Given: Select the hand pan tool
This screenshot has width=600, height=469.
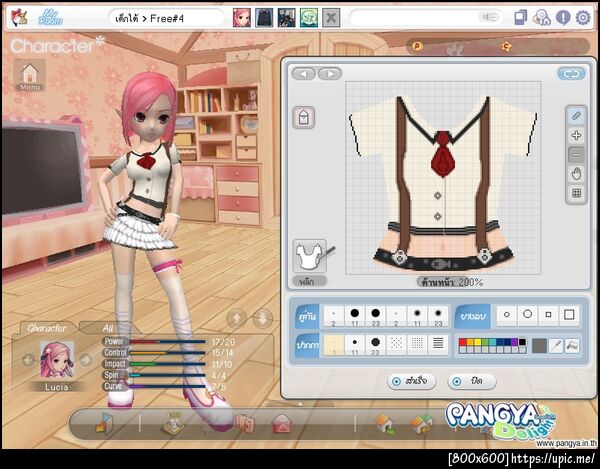Looking at the screenshot, I should pos(576,174).
